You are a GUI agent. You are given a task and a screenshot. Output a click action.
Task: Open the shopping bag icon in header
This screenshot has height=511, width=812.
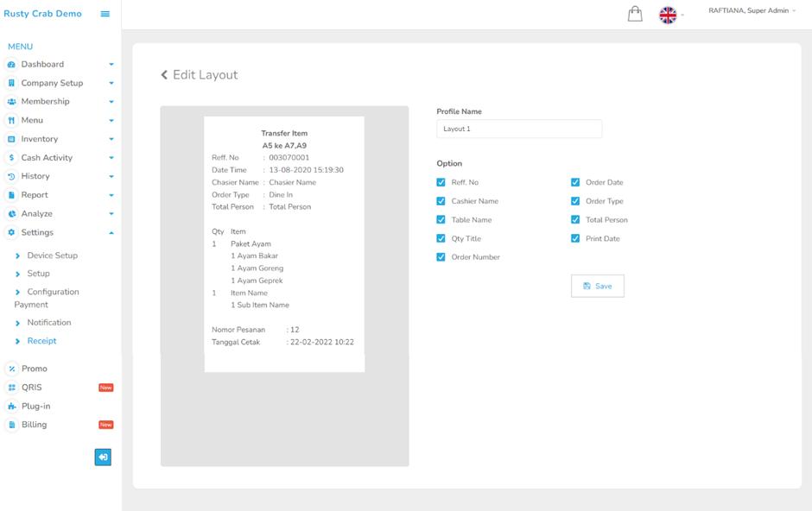(635, 14)
